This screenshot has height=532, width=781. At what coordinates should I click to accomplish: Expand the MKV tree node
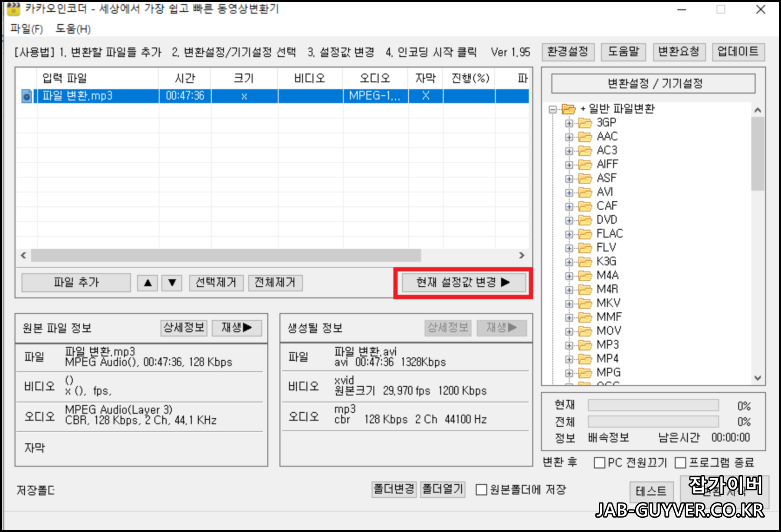coord(569,304)
